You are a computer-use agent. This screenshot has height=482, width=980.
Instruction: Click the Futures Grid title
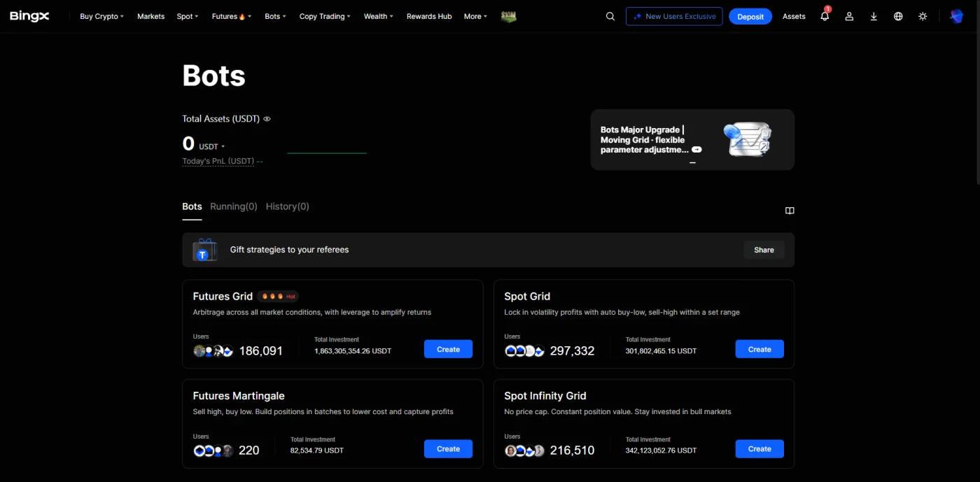[x=223, y=297]
